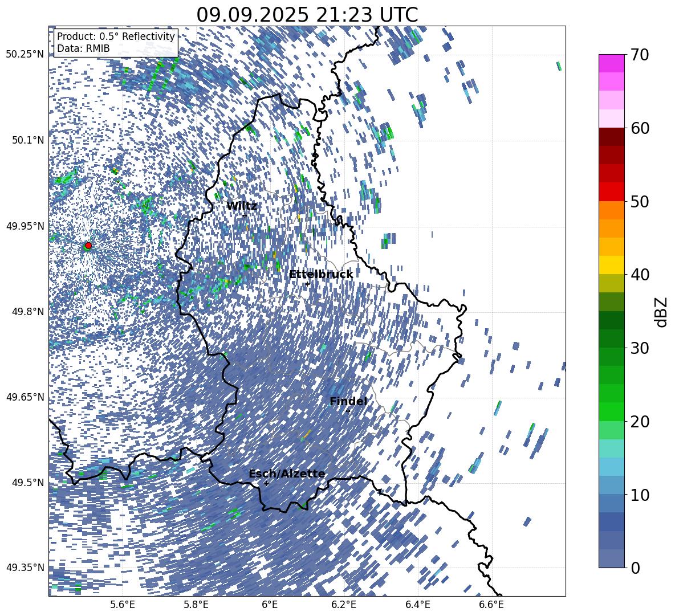
Task: Click the Wiltz city label
Action: [242, 206]
